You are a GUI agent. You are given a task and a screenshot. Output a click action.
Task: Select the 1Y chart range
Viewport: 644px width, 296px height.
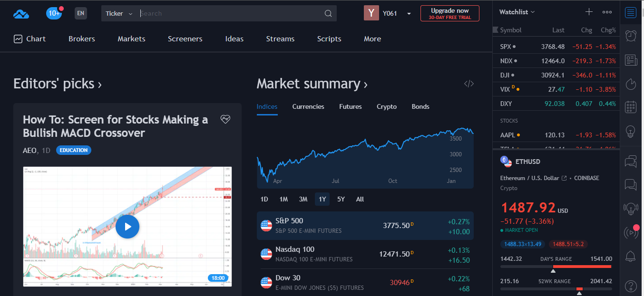tap(322, 199)
